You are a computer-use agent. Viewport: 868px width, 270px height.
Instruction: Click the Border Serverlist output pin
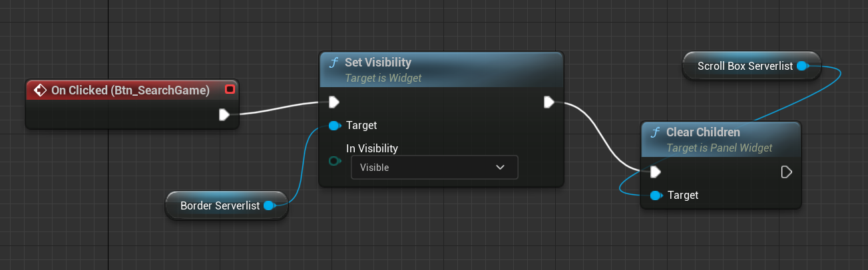click(x=269, y=206)
